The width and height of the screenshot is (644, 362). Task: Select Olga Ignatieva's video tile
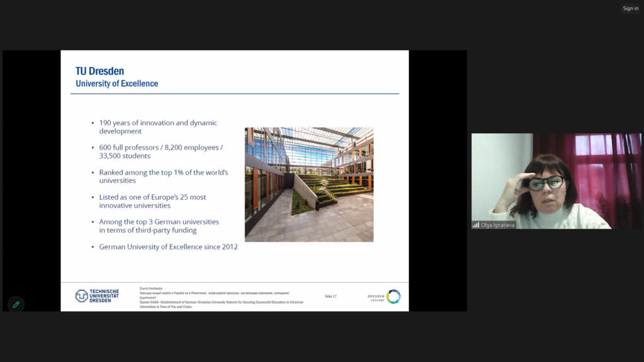click(x=556, y=181)
